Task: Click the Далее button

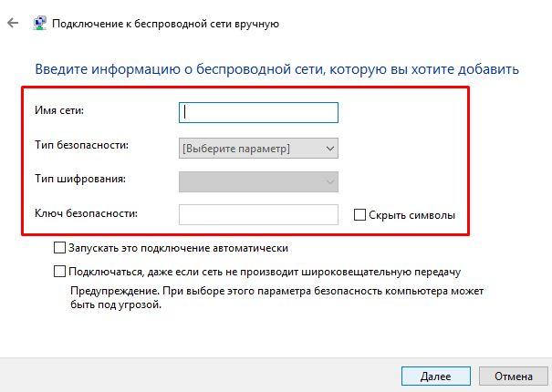Action: pos(436,377)
